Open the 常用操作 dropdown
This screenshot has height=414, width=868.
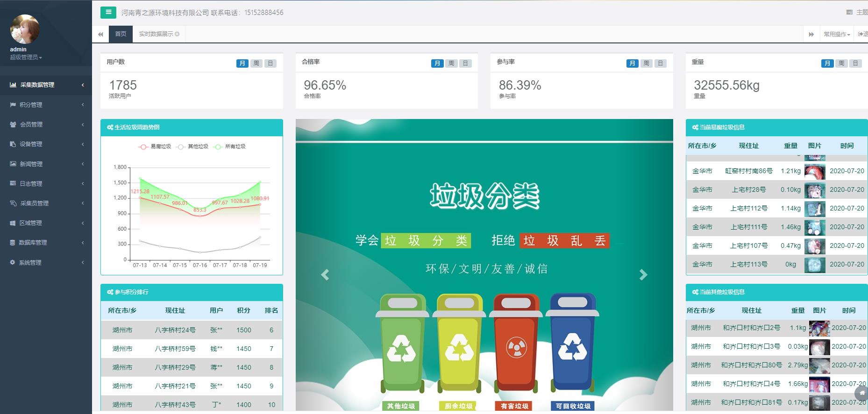point(837,34)
